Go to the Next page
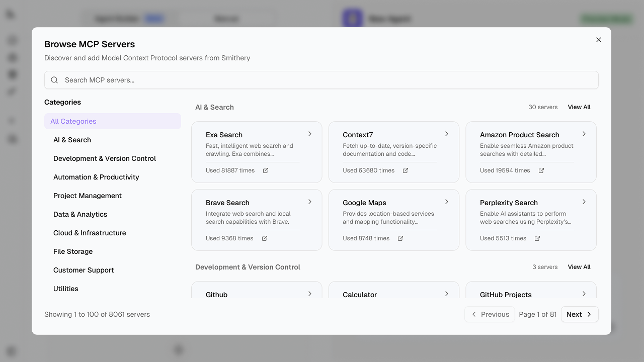Image resolution: width=644 pixels, height=362 pixels. point(579,314)
